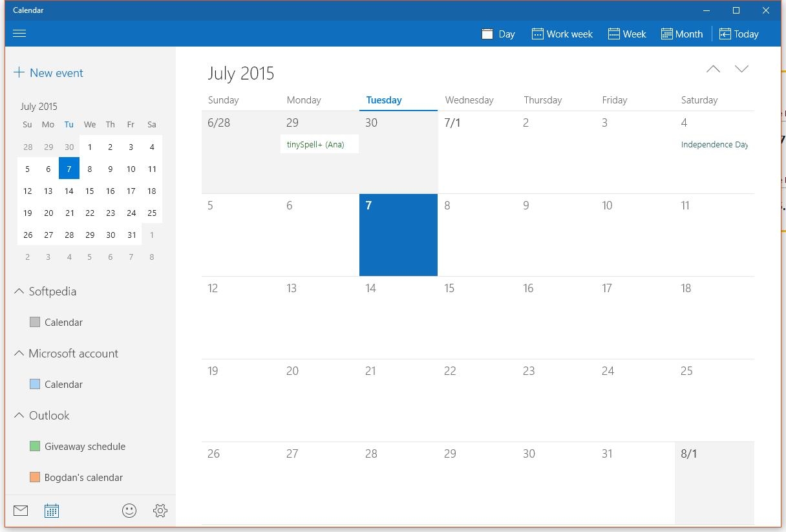Jump to Today
Image resolution: width=786 pixels, height=532 pixels.
739,34
